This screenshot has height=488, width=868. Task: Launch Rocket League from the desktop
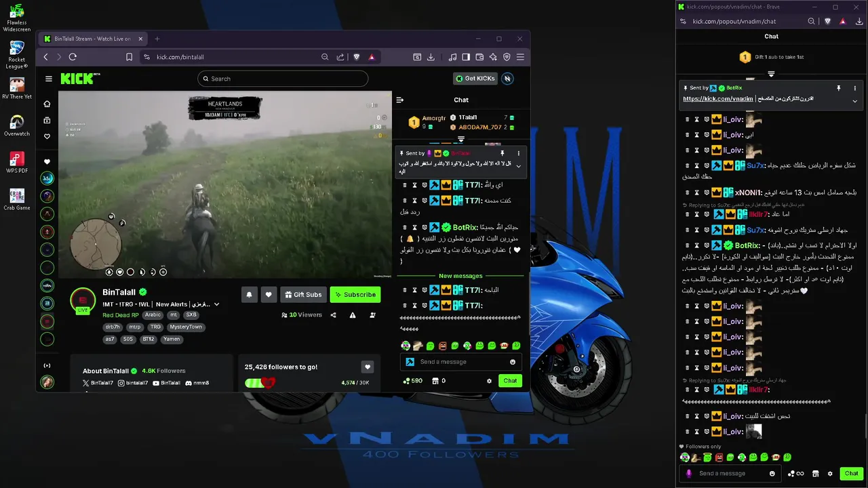[16, 54]
